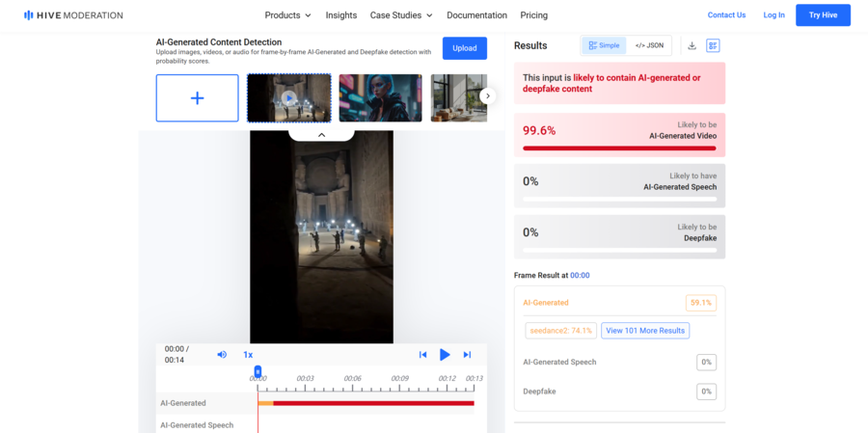Click the frame Deepfake 0% badge
The height and width of the screenshot is (433, 868).
coord(706,392)
